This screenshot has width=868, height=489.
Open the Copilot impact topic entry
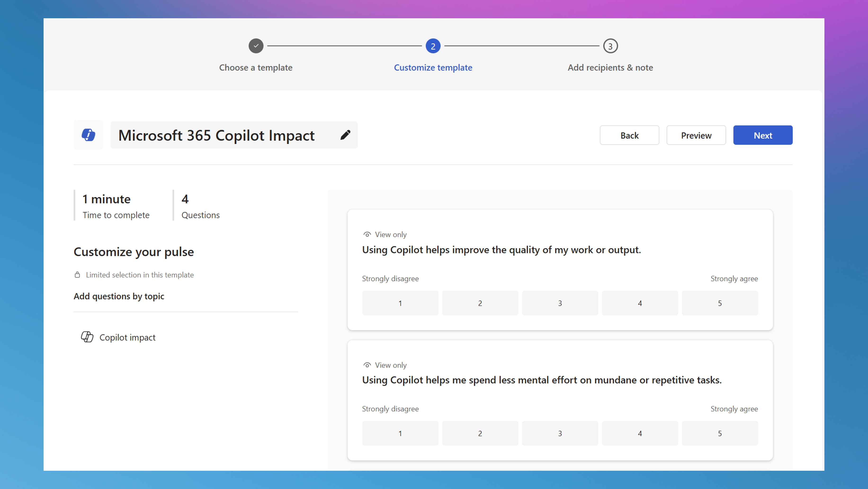click(127, 337)
